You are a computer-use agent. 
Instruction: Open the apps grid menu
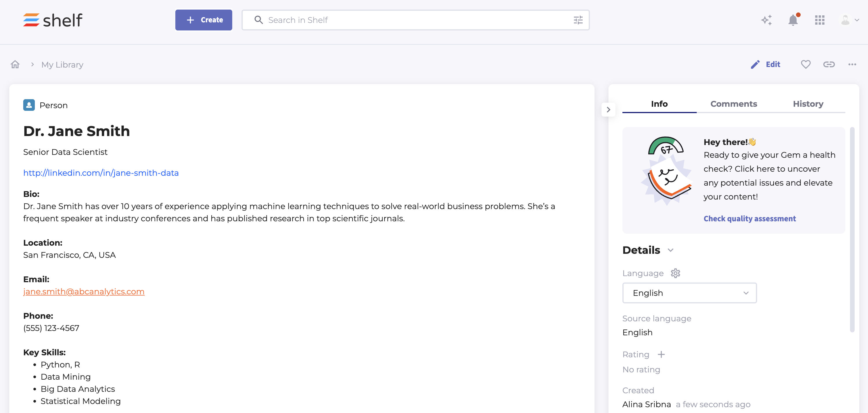click(x=820, y=20)
